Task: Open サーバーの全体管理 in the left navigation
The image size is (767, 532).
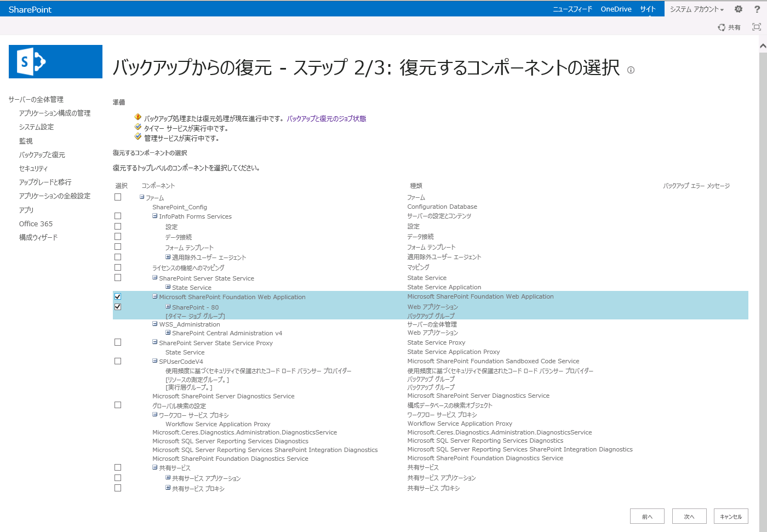Action: click(x=36, y=100)
